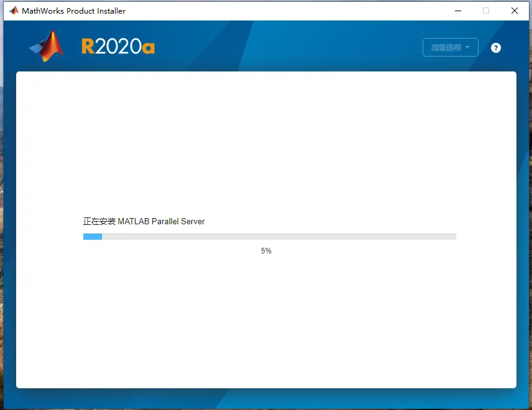This screenshot has height=410, width=532.
Task: Click the 正在安装 MATLAB Parallel Server text
Action: click(x=144, y=221)
